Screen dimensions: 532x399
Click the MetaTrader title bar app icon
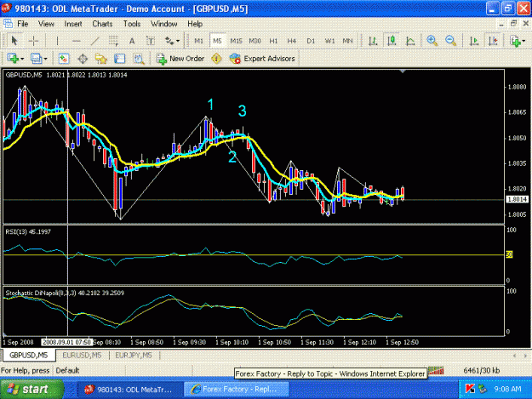coord(7,8)
